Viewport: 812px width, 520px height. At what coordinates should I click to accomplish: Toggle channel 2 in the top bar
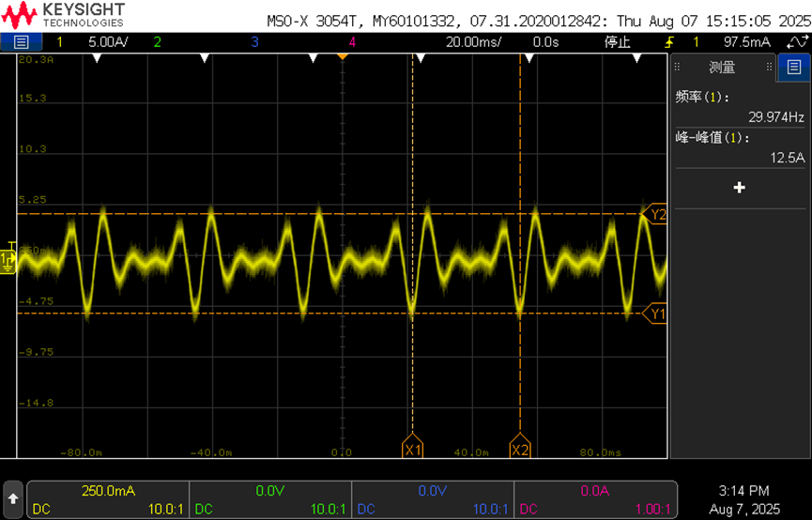tap(157, 42)
